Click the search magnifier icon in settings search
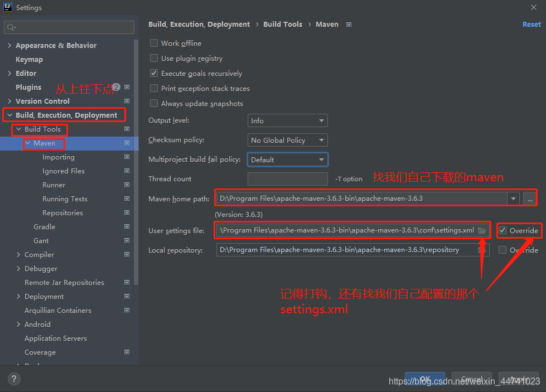The image size is (546, 392). click(11, 27)
